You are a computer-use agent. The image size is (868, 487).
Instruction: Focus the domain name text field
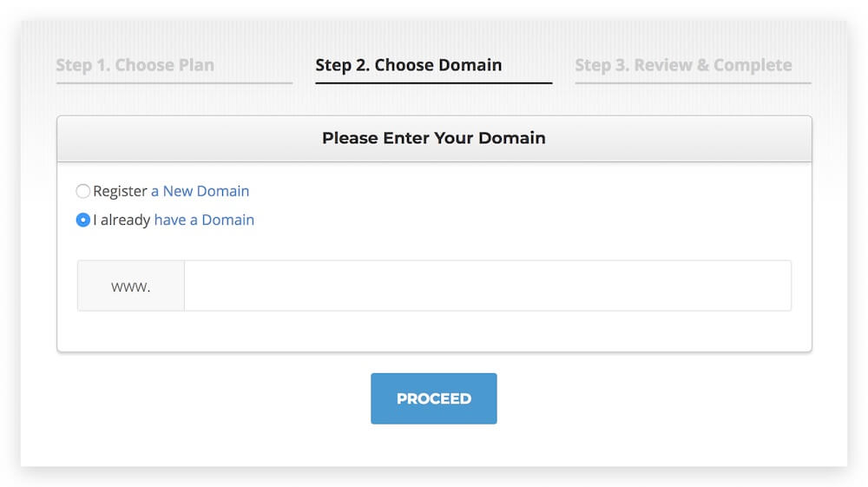coord(487,286)
